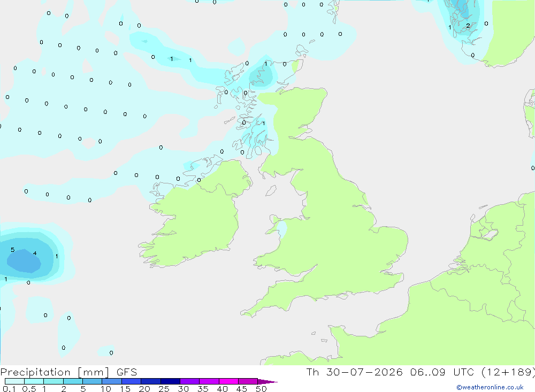Image resolution: width=535 pixels, height=392 pixels.
Task: Click the 'GFS' model label
Action: click(127, 372)
